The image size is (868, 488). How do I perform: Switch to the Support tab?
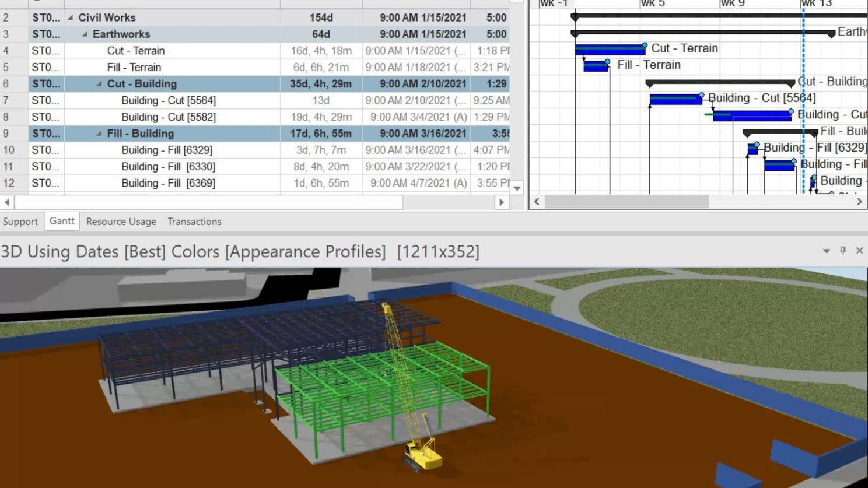tap(20, 222)
